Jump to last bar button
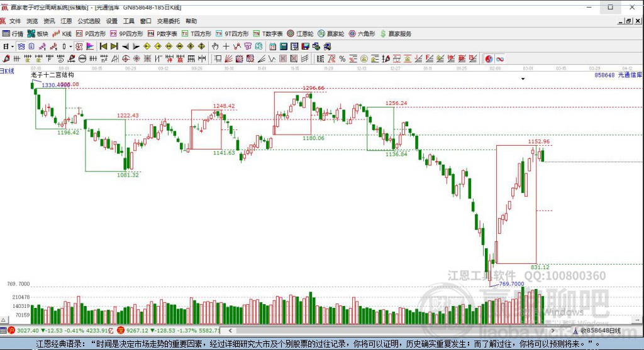The height and width of the screenshot is (350, 644). [114, 46]
